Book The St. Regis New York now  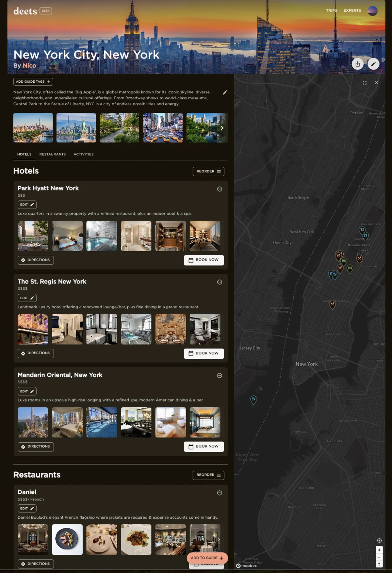click(x=204, y=353)
